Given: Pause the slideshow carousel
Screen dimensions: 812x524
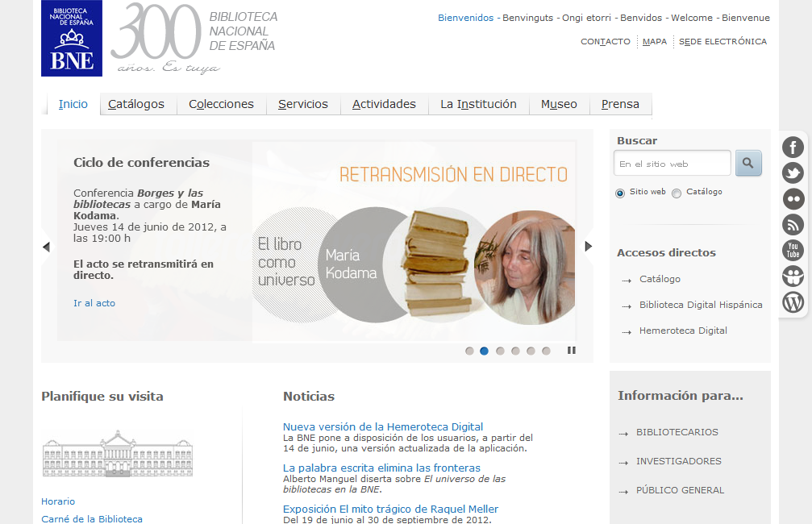Looking at the screenshot, I should coord(572,351).
